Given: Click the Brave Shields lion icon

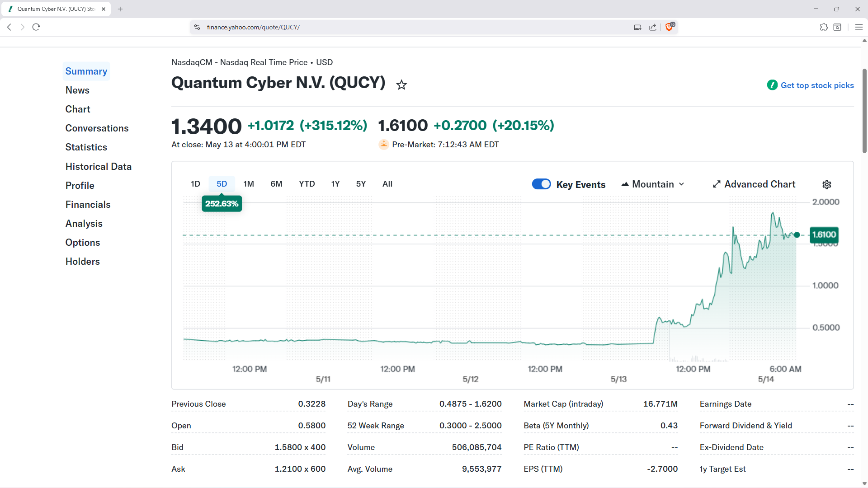Looking at the screenshot, I should tap(670, 27).
